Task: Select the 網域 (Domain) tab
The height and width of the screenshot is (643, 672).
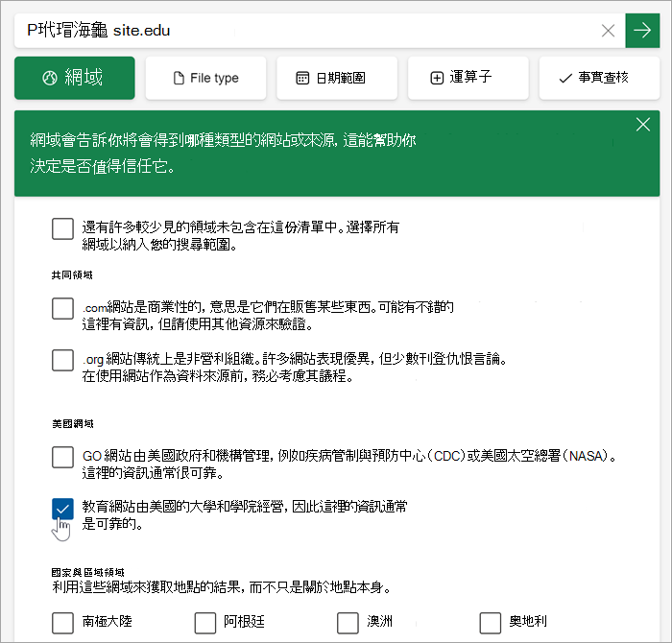Action: click(x=75, y=78)
